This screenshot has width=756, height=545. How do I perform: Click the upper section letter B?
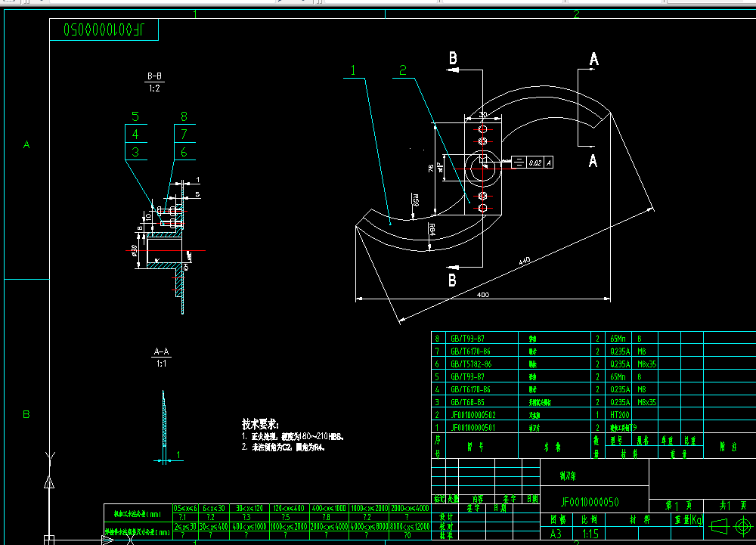point(453,58)
